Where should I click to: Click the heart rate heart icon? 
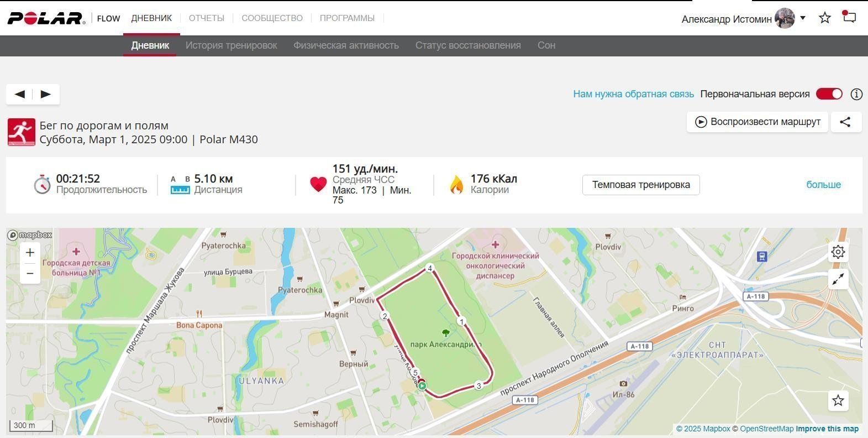pos(318,184)
